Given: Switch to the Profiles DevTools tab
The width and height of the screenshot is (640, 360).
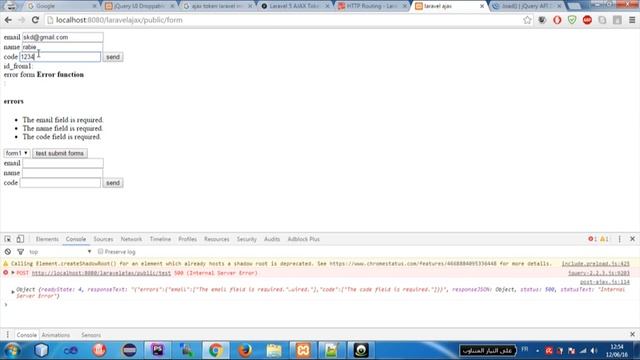Looking at the screenshot, I should [187, 239].
